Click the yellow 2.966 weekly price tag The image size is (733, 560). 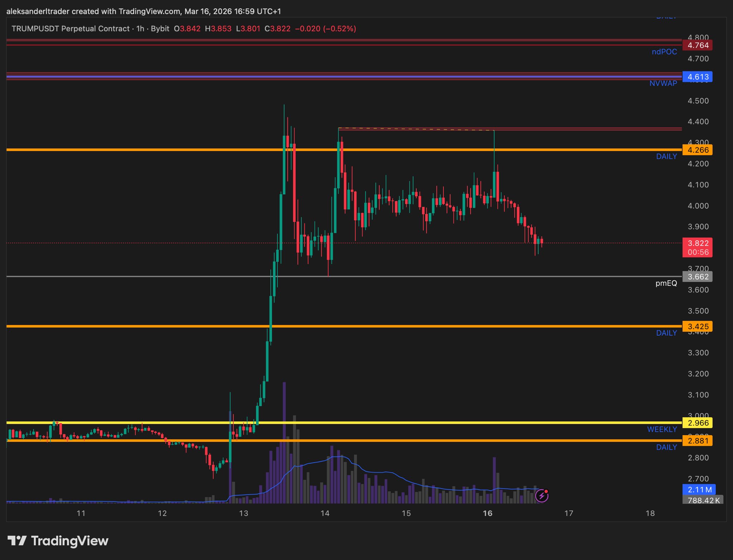pyautogui.click(x=698, y=423)
